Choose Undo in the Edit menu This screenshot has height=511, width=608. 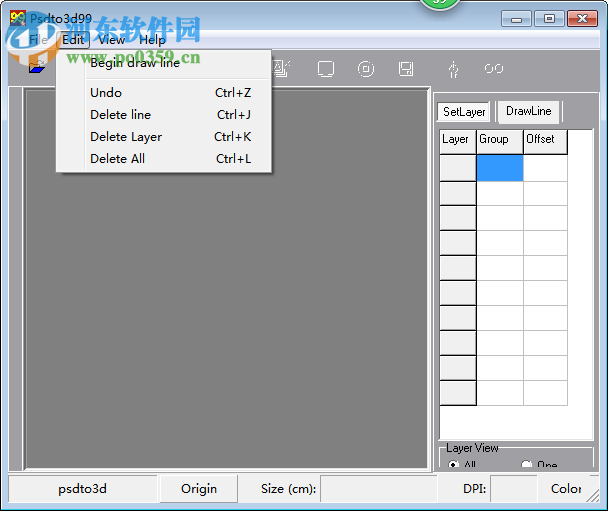[x=163, y=93]
